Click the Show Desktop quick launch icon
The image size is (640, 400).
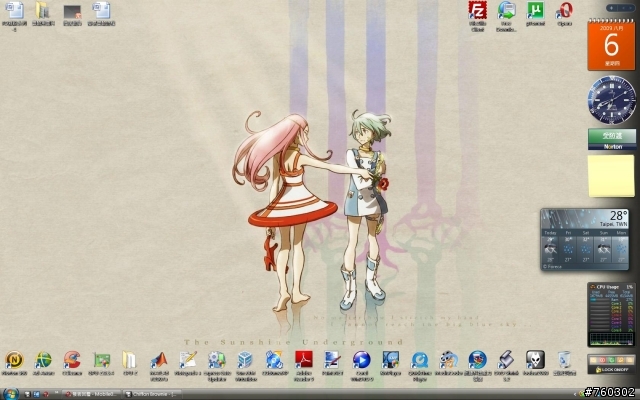(x=28, y=394)
